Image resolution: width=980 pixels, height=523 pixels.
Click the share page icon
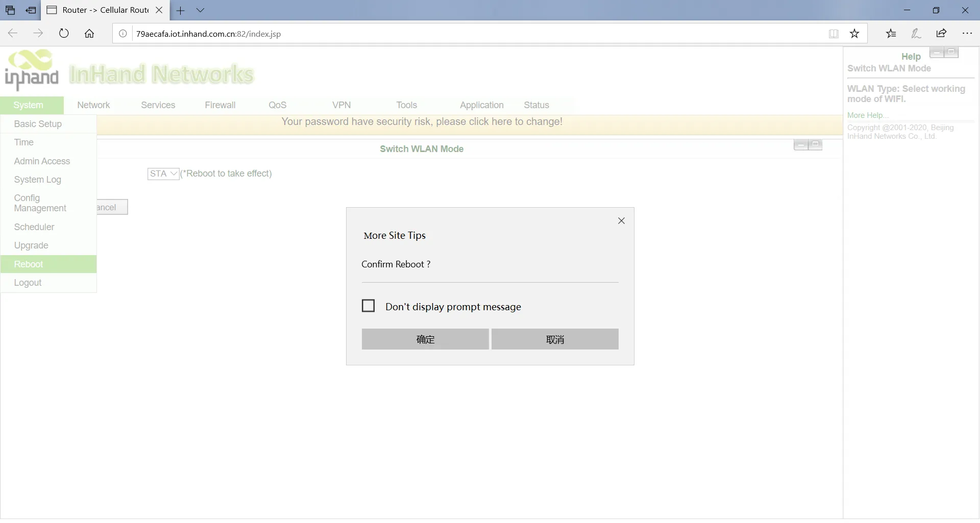tap(941, 34)
